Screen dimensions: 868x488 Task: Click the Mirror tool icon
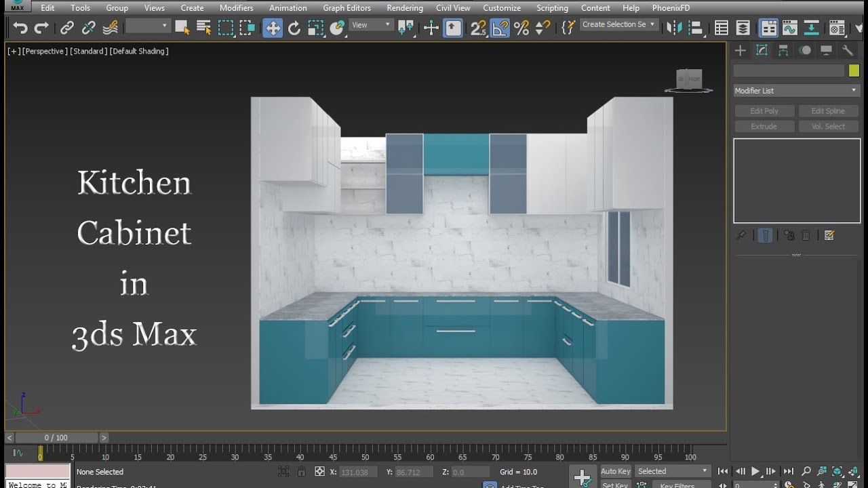tap(674, 28)
